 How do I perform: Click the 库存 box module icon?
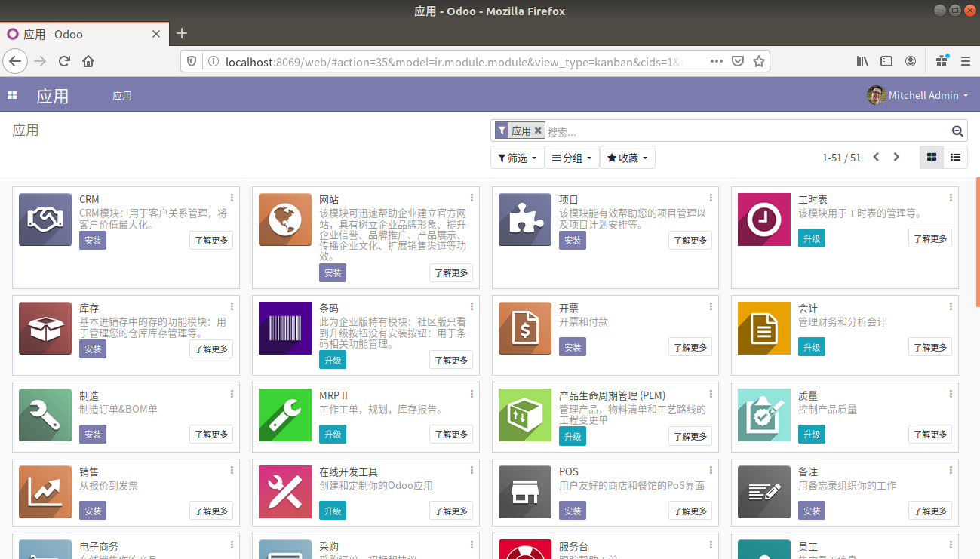coord(45,328)
